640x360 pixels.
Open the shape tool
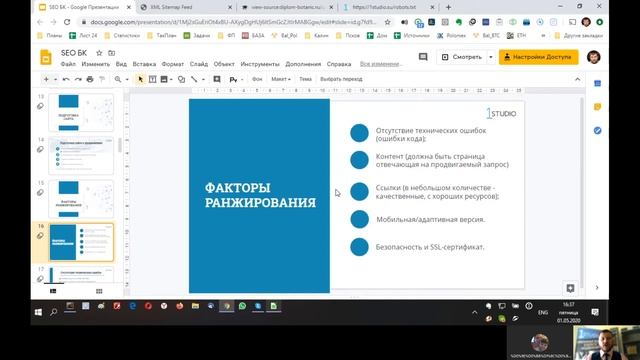click(182, 79)
